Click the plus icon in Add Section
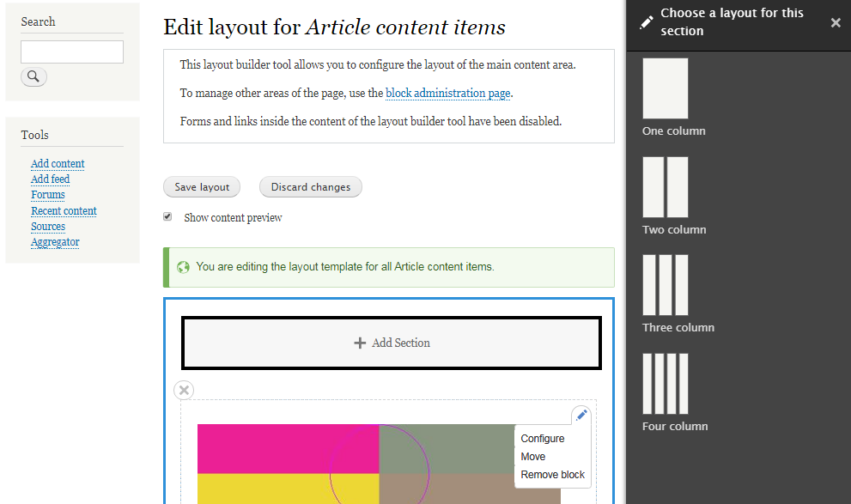851x504 pixels. tap(359, 343)
